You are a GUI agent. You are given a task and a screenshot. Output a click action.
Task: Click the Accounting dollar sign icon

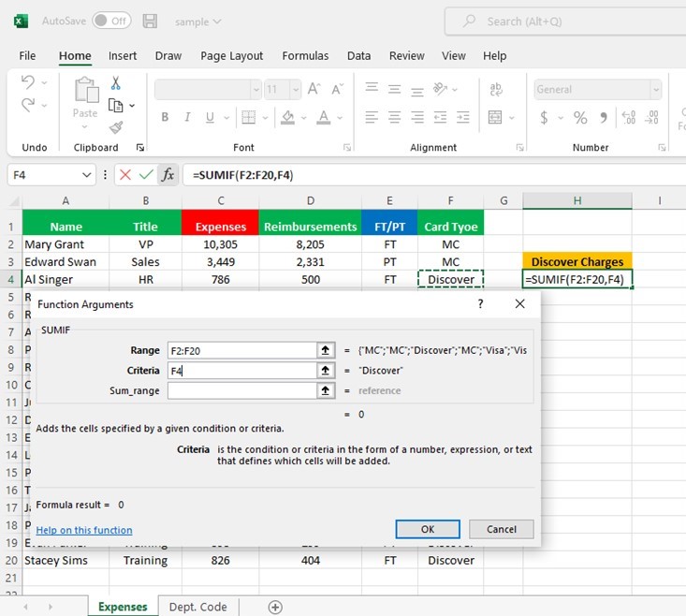(544, 117)
